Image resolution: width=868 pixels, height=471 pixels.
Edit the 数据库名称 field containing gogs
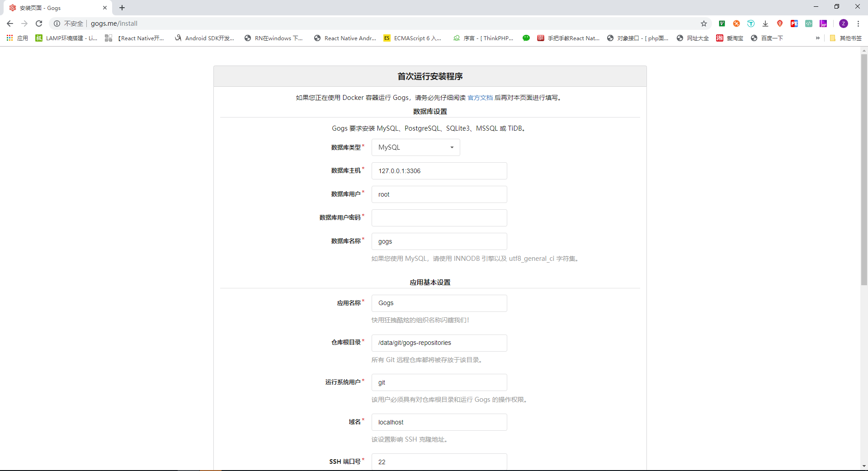[439, 241]
